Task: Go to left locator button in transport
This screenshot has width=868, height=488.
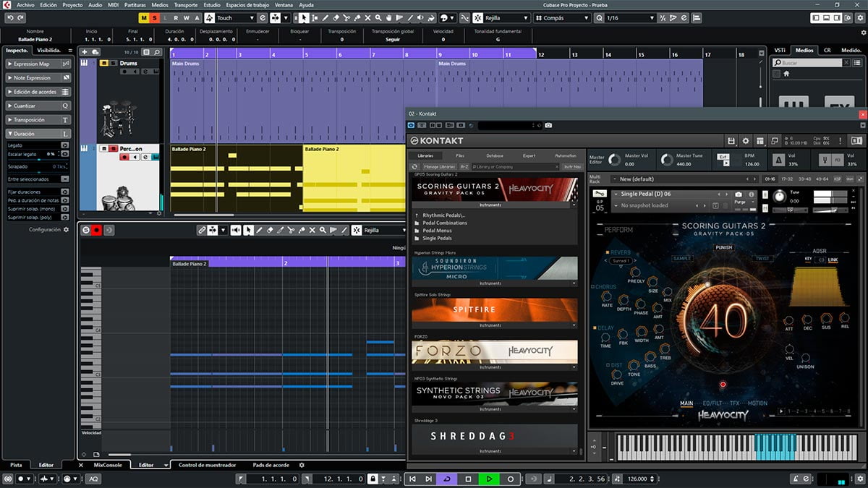Action: coord(412,479)
